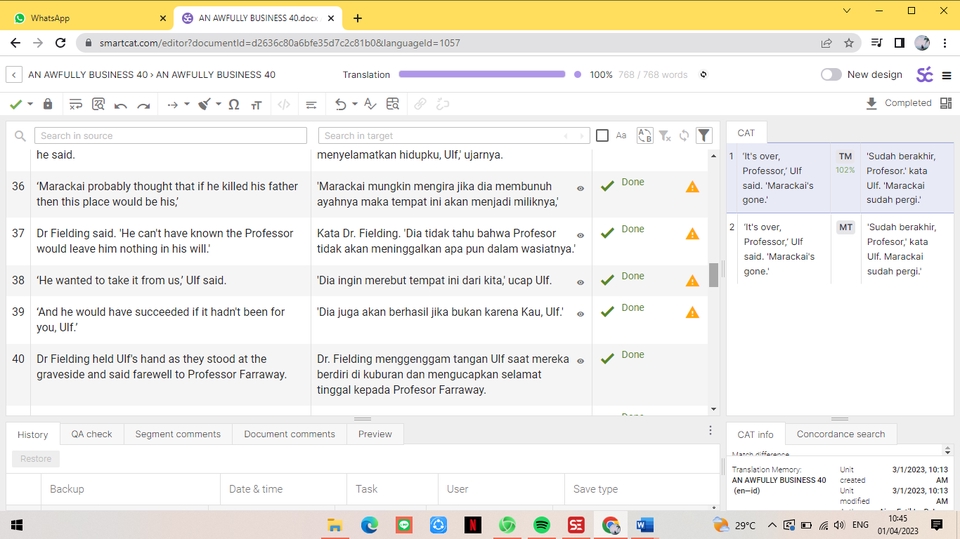This screenshot has height=539, width=960.
Task: Select the TM 102% match row
Action: pos(840,178)
